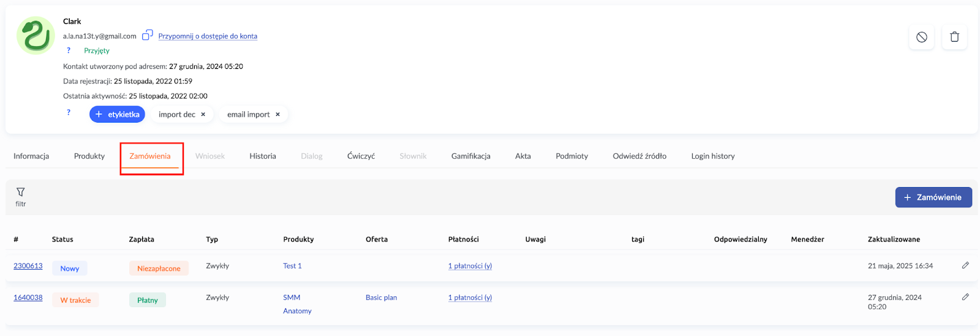Viewport: 980px width, 336px height.
Task: Select the Zamówienia tab
Action: [x=150, y=156]
